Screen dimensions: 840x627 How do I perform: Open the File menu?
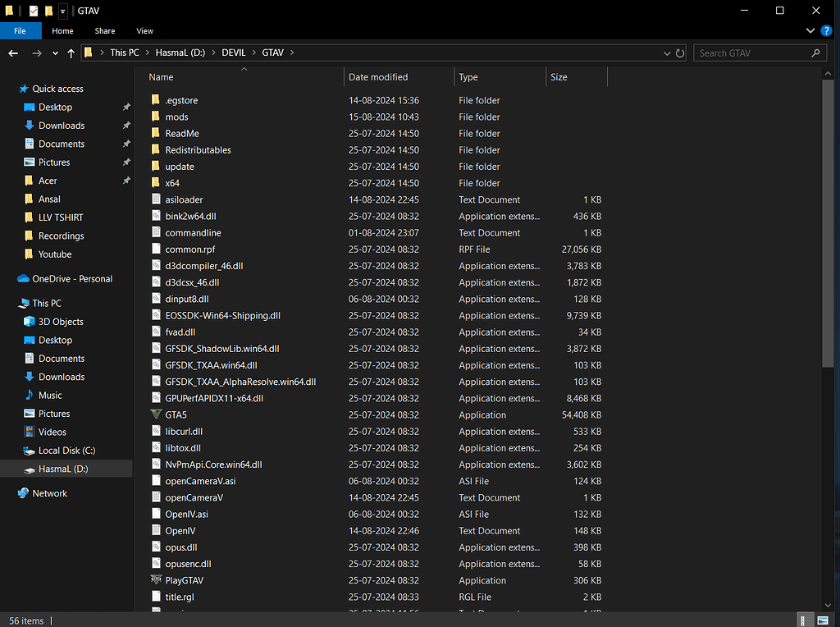pyautogui.click(x=20, y=31)
